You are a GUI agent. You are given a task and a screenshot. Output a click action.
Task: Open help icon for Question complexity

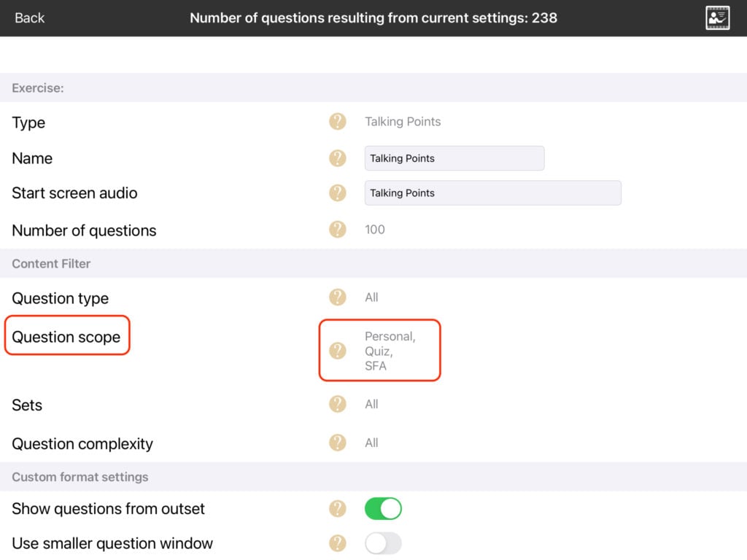[337, 443]
